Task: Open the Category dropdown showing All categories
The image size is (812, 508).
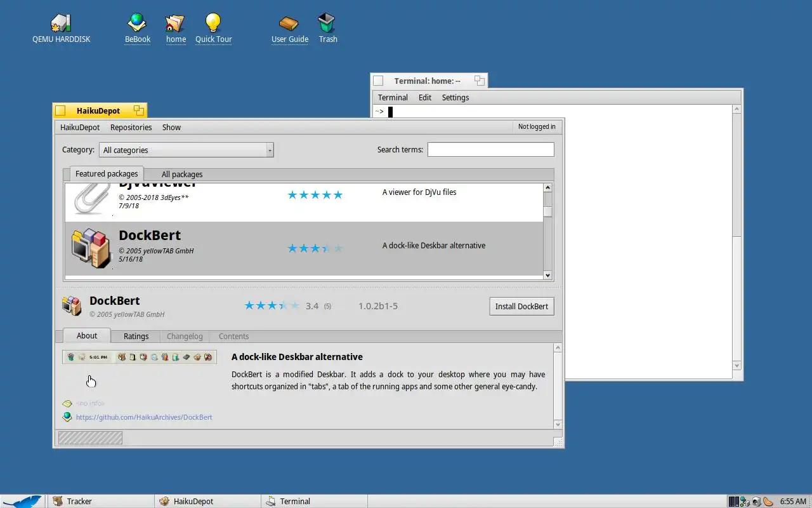Action: pyautogui.click(x=187, y=150)
